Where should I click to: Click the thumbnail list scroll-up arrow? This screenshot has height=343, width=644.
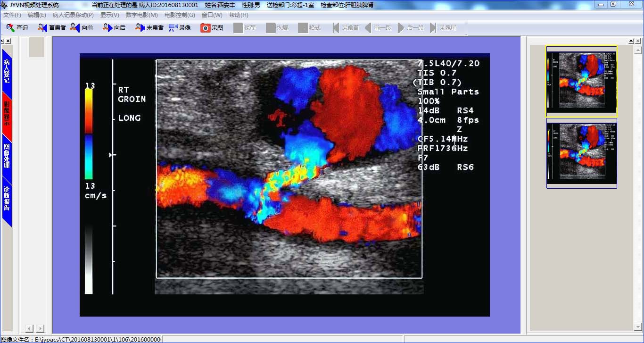click(x=637, y=49)
